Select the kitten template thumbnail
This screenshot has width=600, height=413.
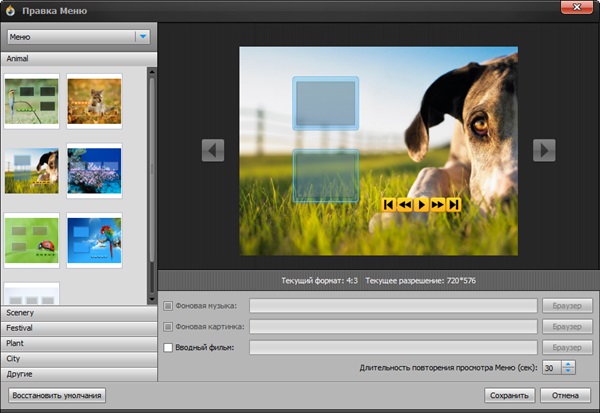94,101
